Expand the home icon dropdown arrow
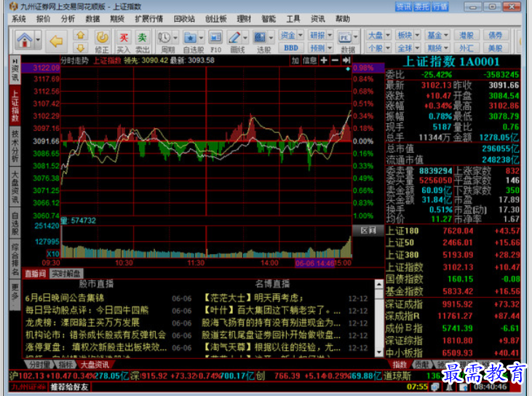Screen dimensions: 532x396 38,40
